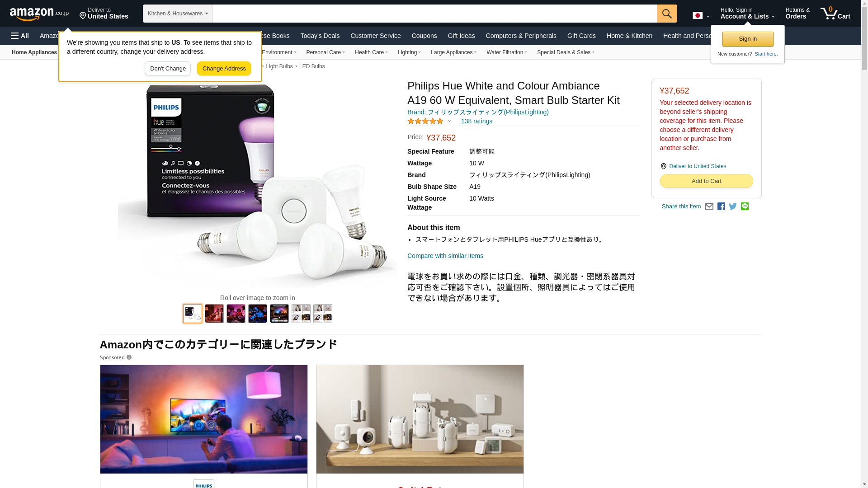Open the Today's Deals tab

point(320,36)
